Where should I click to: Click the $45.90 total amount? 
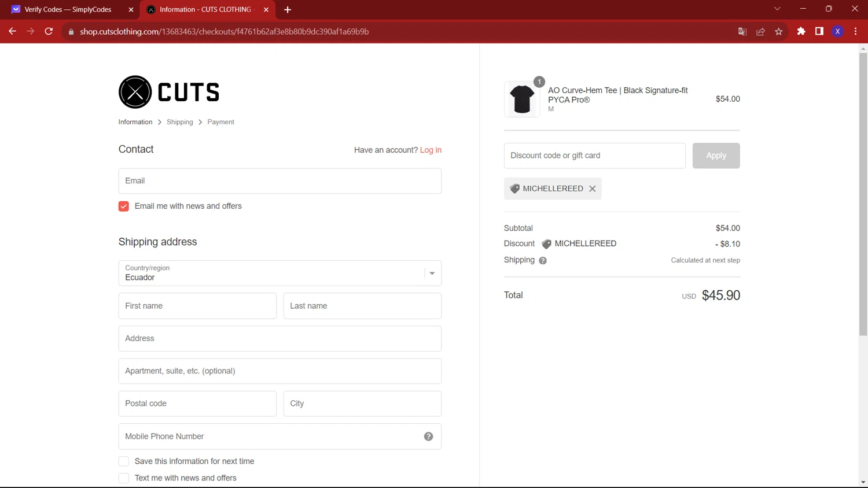(x=721, y=295)
